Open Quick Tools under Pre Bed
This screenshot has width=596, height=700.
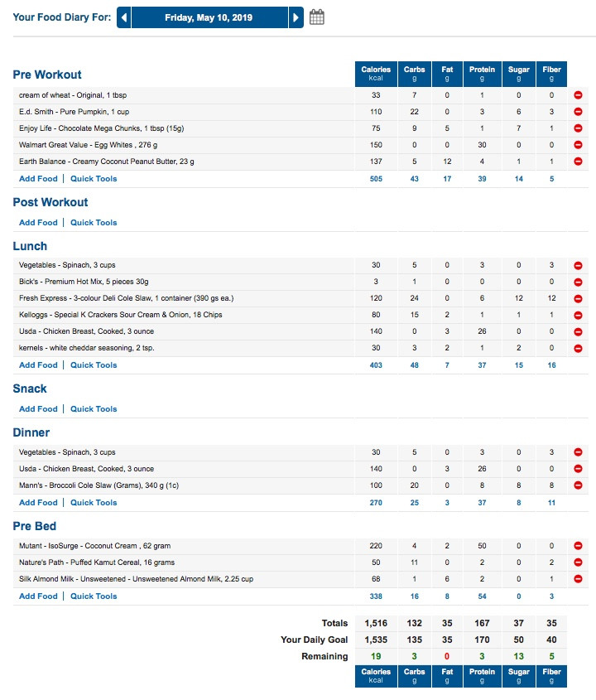click(x=94, y=596)
